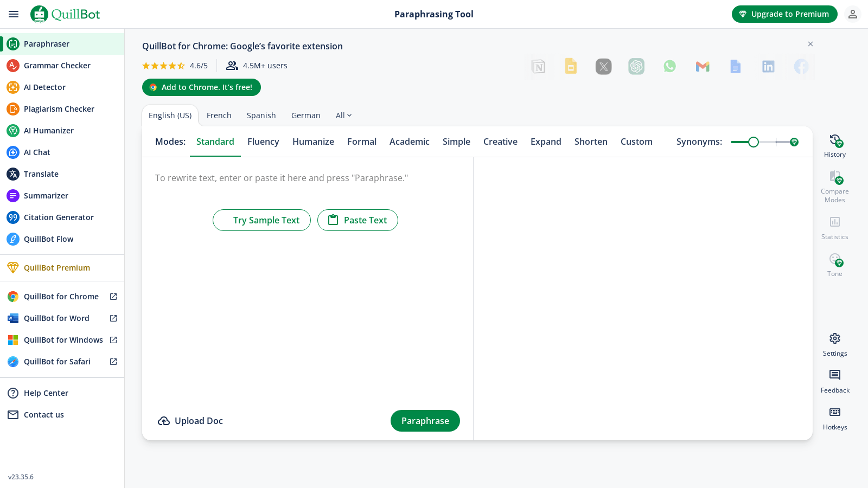
Task: Click the Compare Modes icon
Action: (x=834, y=177)
